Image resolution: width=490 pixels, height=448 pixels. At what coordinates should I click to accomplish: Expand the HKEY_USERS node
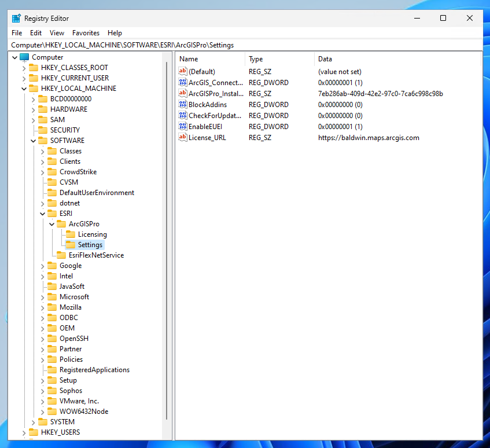coord(24,433)
